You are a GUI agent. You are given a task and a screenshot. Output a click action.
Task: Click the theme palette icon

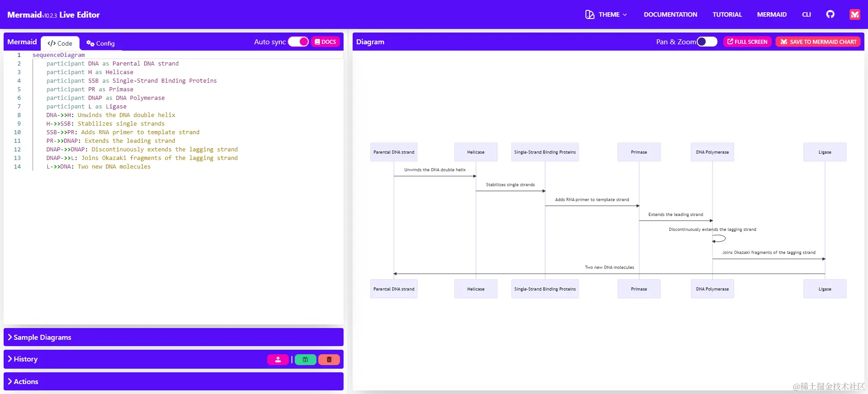[x=590, y=14]
